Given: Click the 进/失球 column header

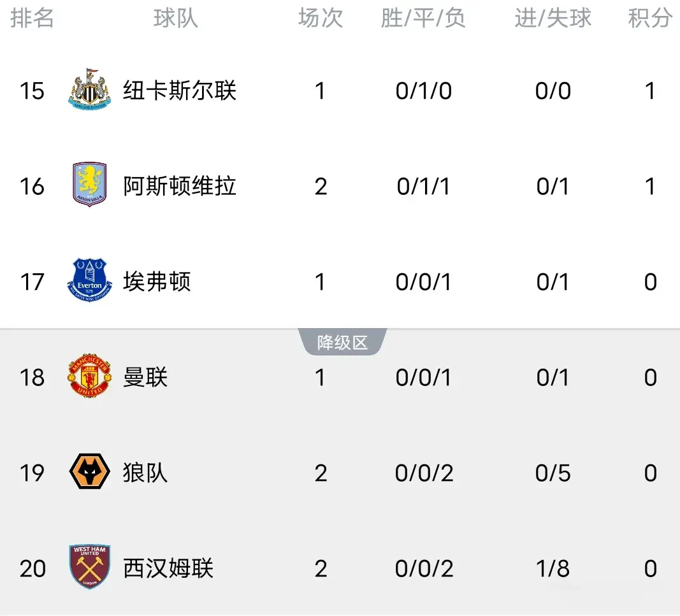Looking at the screenshot, I should coord(553,18).
